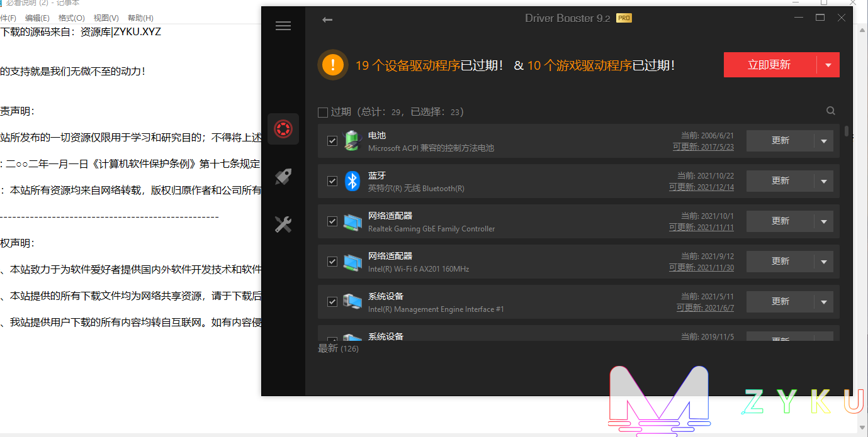Expand the 最新 (126) section

tap(338, 348)
